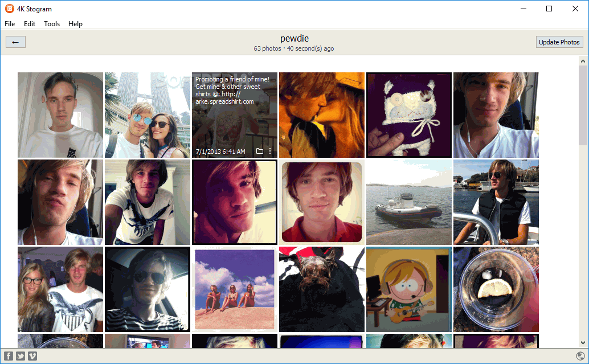The image size is (589, 364).
Task: Minimize the 4K Stogram window
Action: click(x=523, y=9)
